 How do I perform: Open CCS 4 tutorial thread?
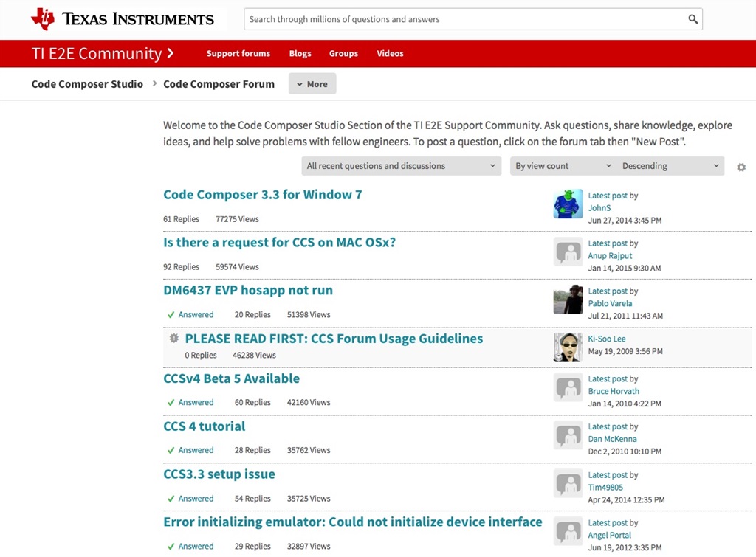(x=205, y=426)
